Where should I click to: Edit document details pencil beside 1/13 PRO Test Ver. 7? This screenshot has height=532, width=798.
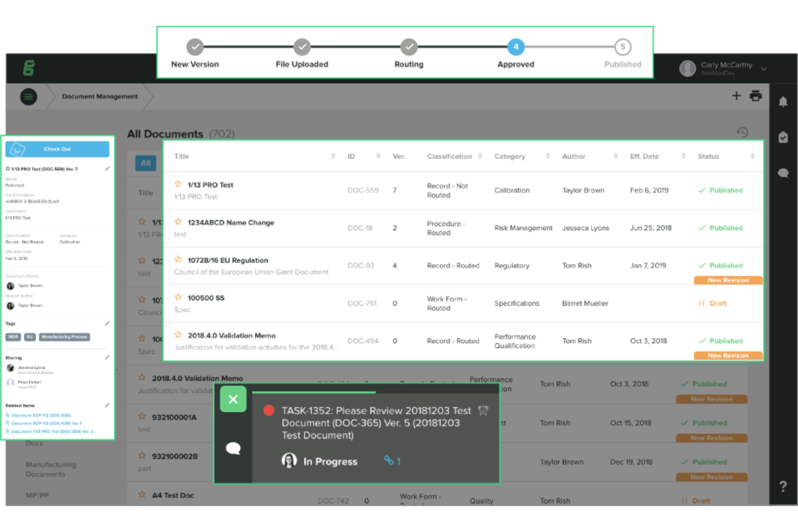point(107,169)
